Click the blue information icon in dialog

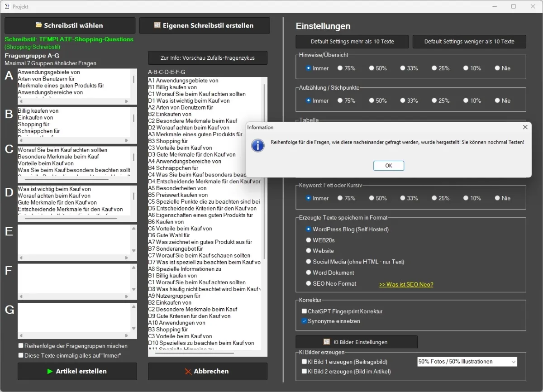[x=257, y=145]
